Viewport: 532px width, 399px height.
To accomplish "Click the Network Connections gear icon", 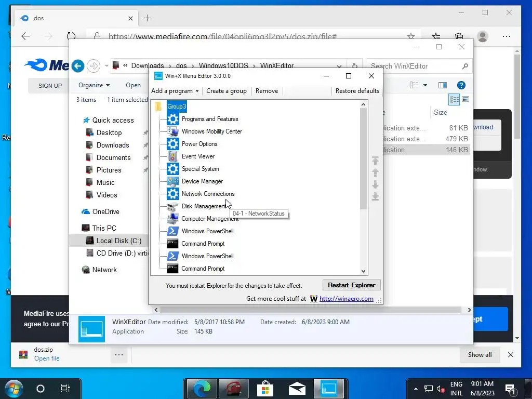I will 172,194.
